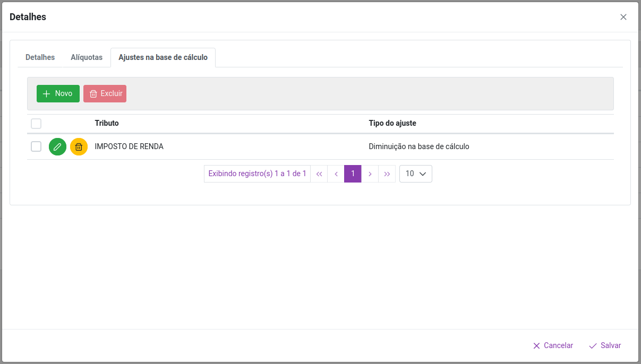Viewport: 641px width, 364px height.
Task: Select Ajustes na base de cálculo tab
Action: tap(163, 57)
